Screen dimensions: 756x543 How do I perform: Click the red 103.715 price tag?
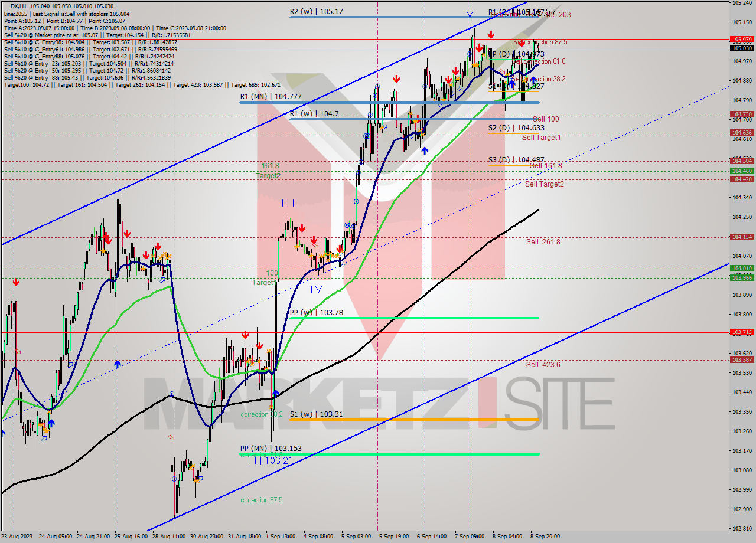click(x=742, y=332)
